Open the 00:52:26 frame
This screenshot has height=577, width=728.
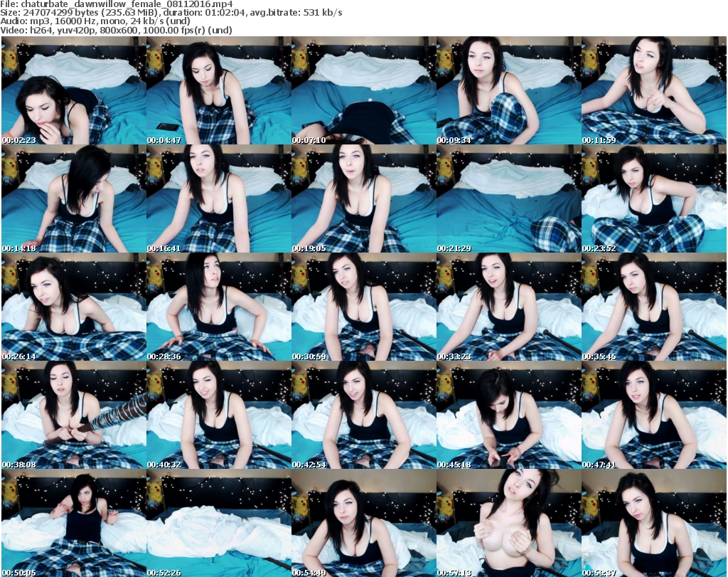(x=219, y=523)
